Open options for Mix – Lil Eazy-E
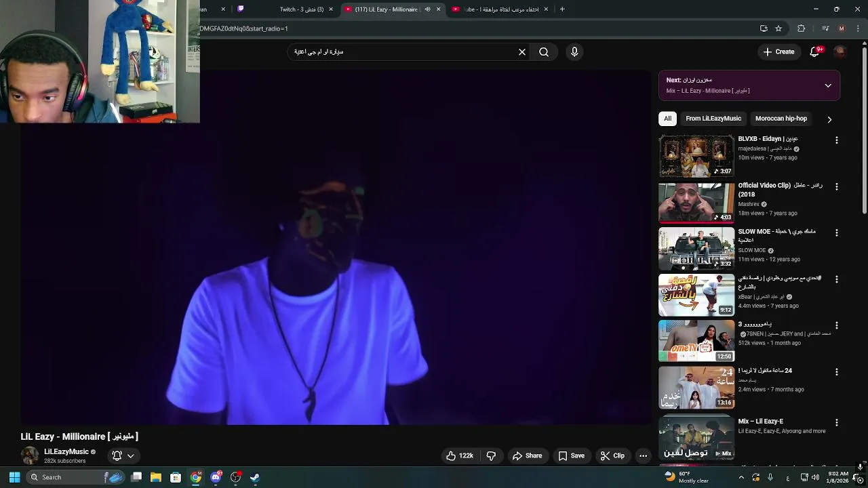 (x=836, y=423)
